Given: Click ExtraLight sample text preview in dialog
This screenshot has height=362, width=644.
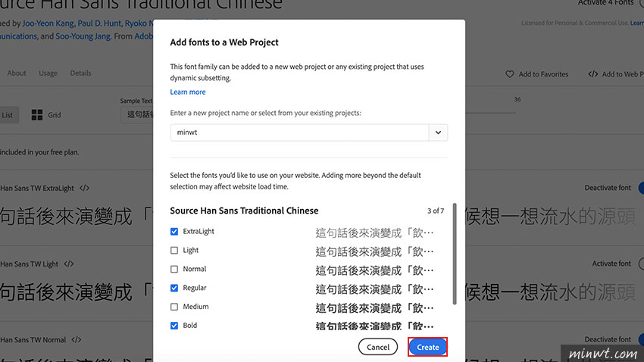Looking at the screenshot, I should (374, 232).
